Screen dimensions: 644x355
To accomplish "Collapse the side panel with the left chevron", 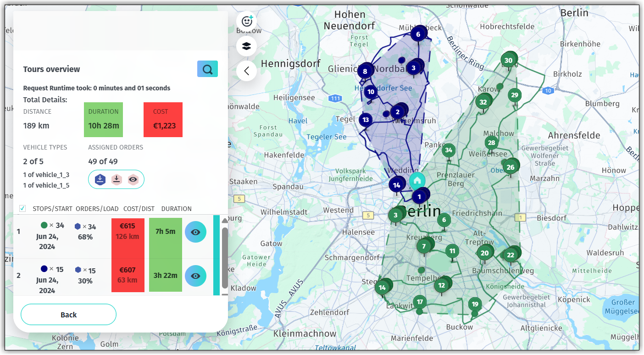I will coord(247,71).
